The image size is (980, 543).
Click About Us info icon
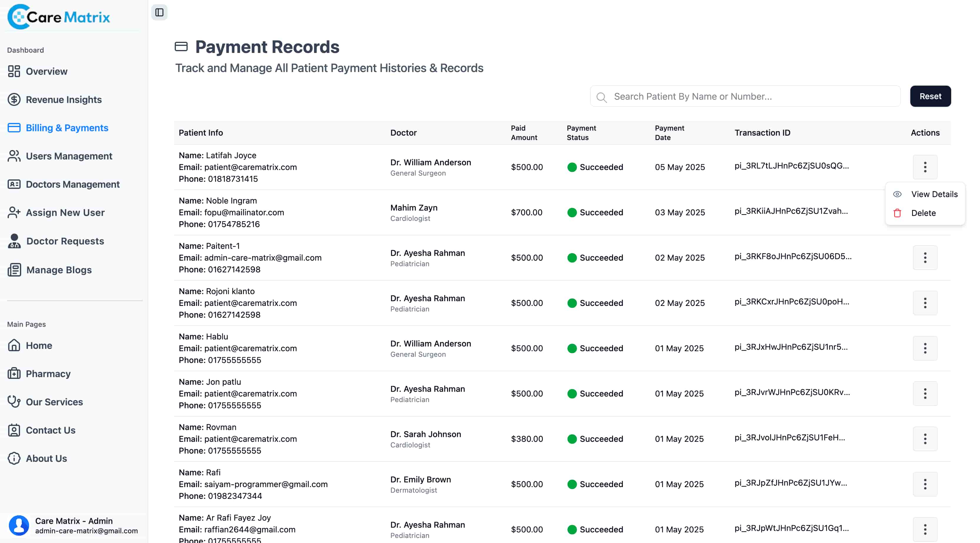pyautogui.click(x=14, y=458)
